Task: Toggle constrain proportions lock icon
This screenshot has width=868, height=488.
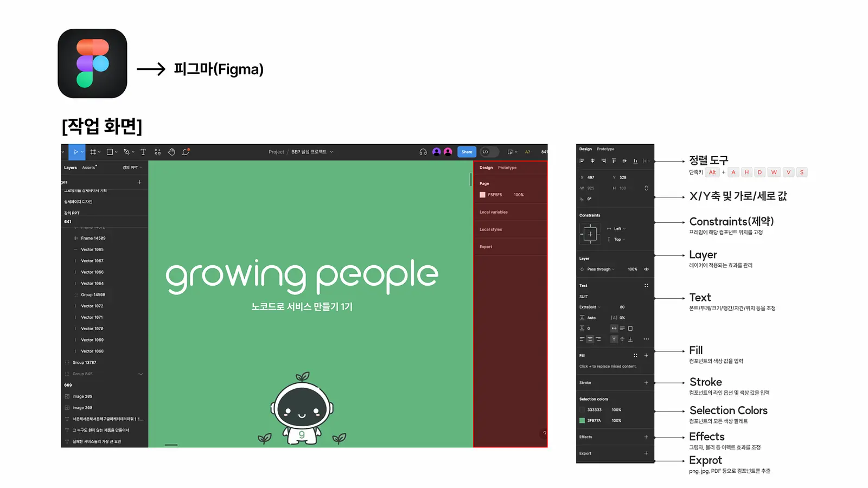Action: (x=646, y=188)
